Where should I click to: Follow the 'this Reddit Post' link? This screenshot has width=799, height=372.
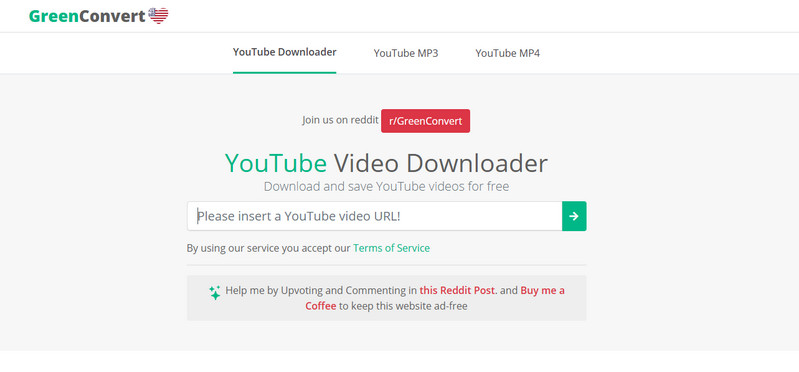point(457,290)
